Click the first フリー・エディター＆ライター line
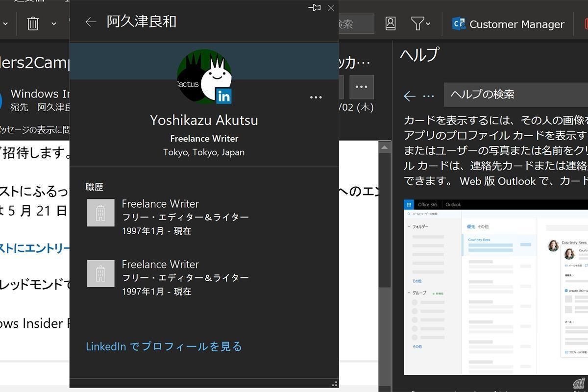The height and width of the screenshot is (392, 588). [185, 217]
